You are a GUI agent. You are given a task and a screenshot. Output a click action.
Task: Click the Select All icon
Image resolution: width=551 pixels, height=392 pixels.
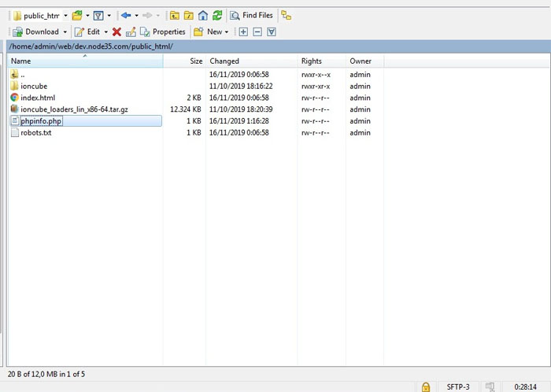point(272,32)
